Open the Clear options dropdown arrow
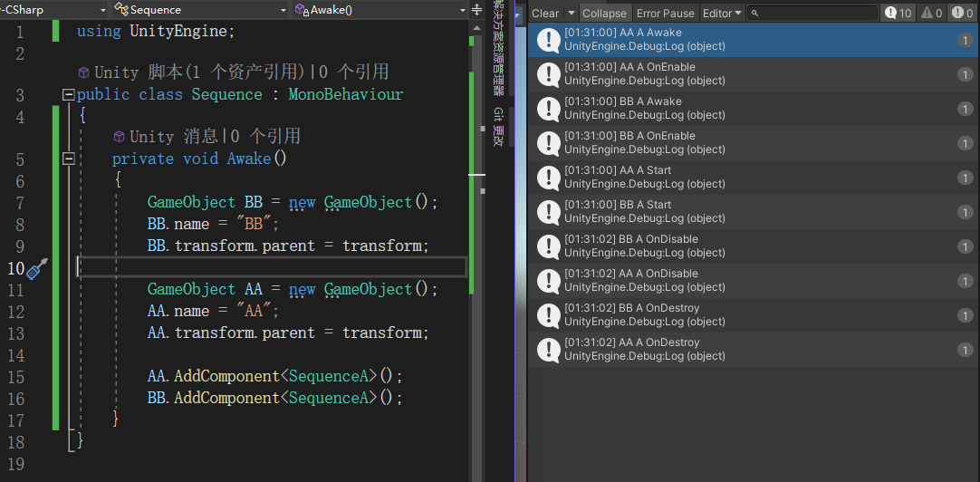This screenshot has width=980, height=482. pyautogui.click(x=572, y=13)
